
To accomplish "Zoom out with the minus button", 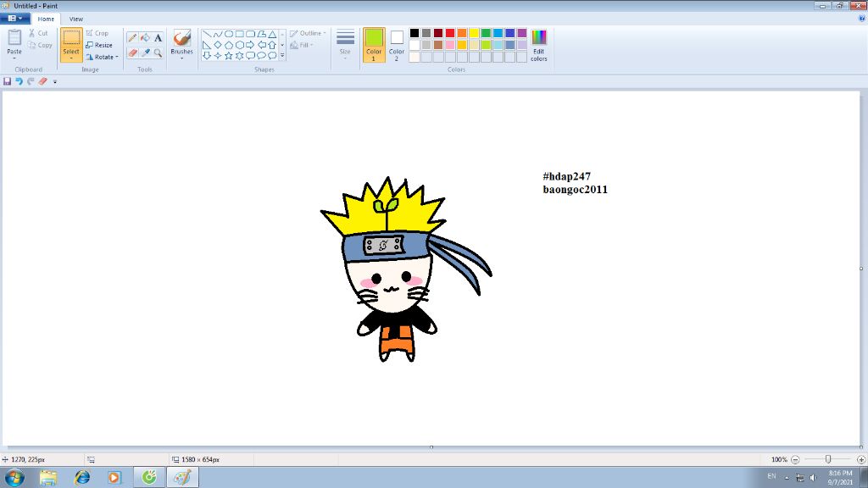I will (x=795, y=460).
